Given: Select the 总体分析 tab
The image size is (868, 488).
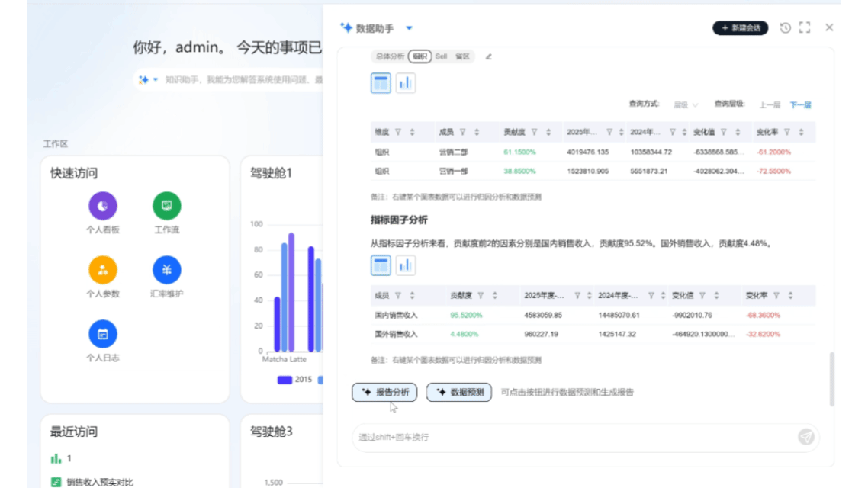Looking at the screenshot, I should (x=389, y=56).
